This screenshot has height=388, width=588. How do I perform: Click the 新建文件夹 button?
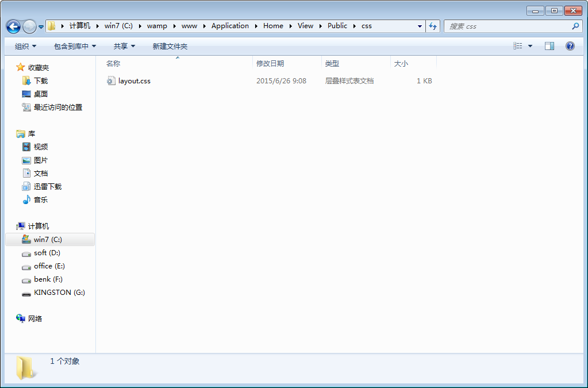click(170, 46)
